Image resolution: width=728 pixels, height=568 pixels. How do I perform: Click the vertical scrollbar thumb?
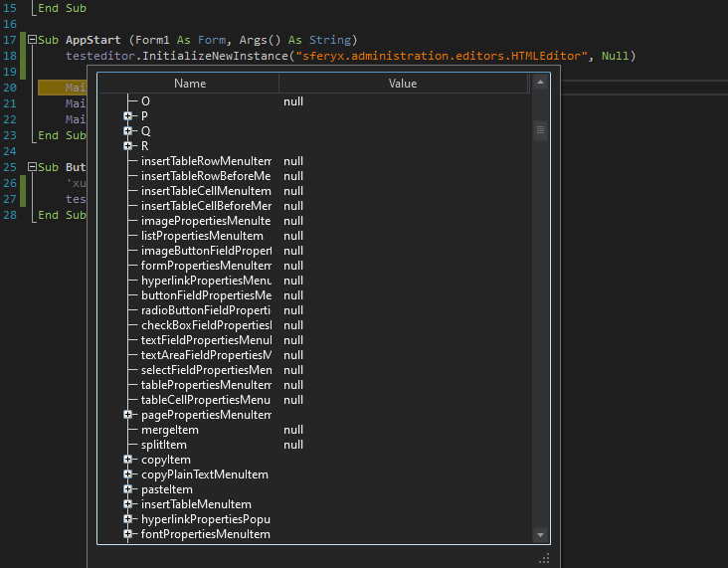540,129
